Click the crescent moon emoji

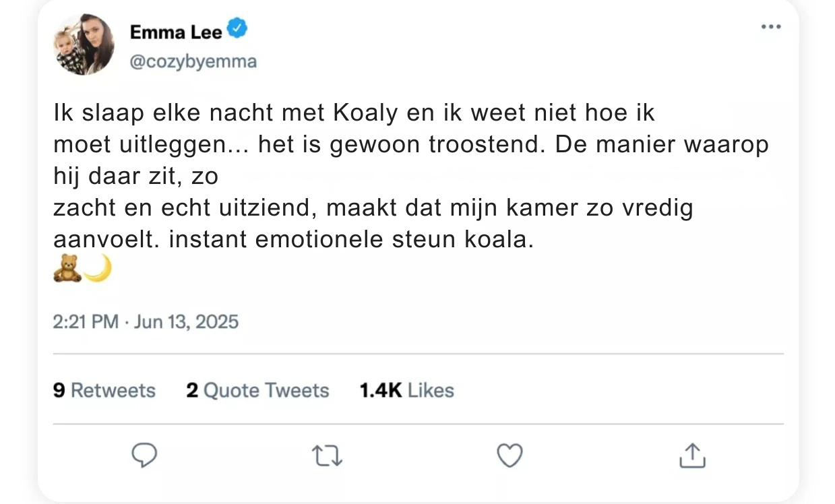point(98,268)
